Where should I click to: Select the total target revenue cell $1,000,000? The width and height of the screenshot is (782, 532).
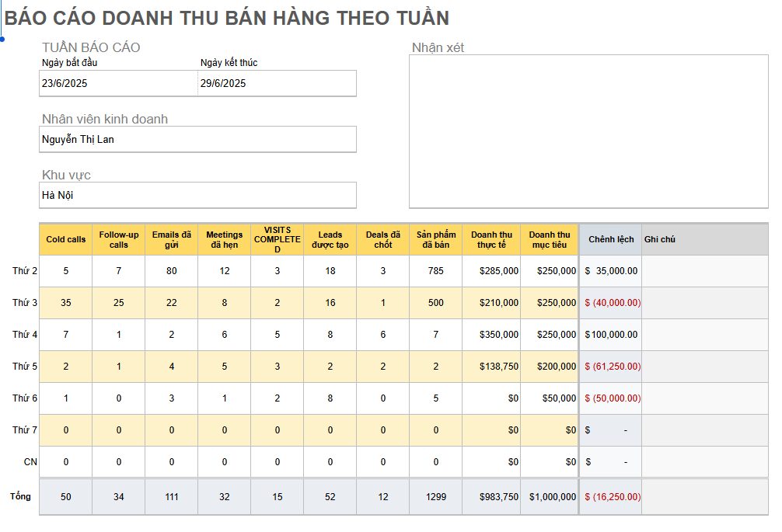(x=550, y=497)
